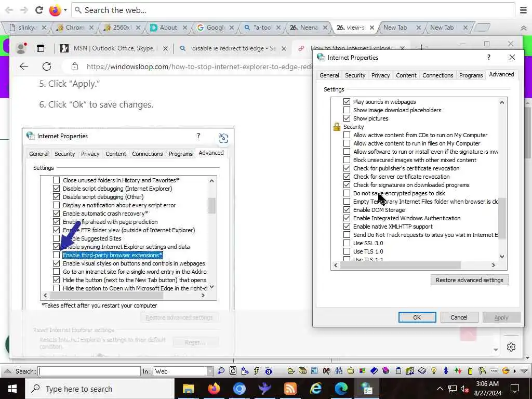Go back using the inner Edge window's back arrow

pyautogui.click(x=24, y=66)
